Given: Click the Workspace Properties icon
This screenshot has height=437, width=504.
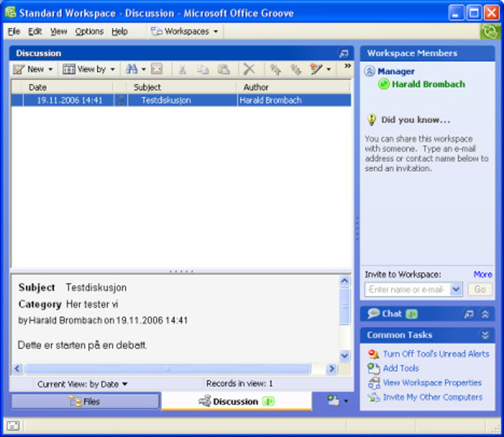Looking at the screenshot, I should [374, 383].
